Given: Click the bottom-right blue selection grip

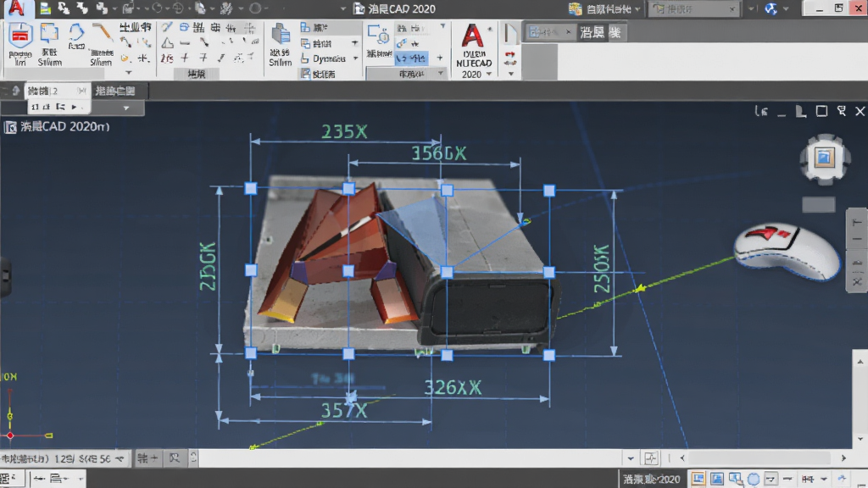Looking at the screenshot, I should (549, 355).
